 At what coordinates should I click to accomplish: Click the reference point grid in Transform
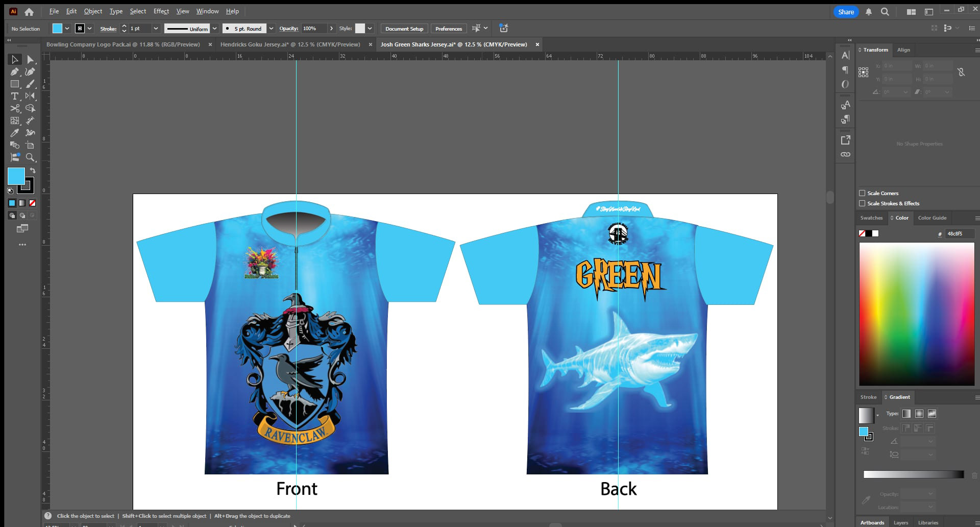tap(863, 72)
